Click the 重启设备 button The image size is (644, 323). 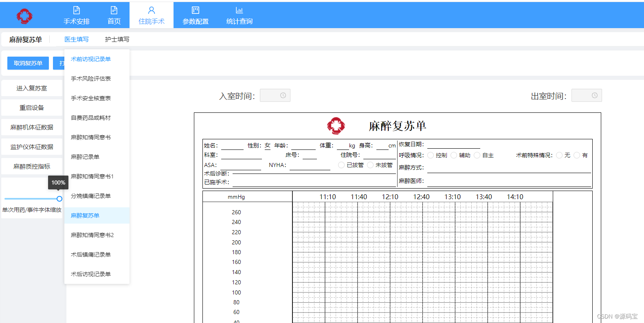32,108
